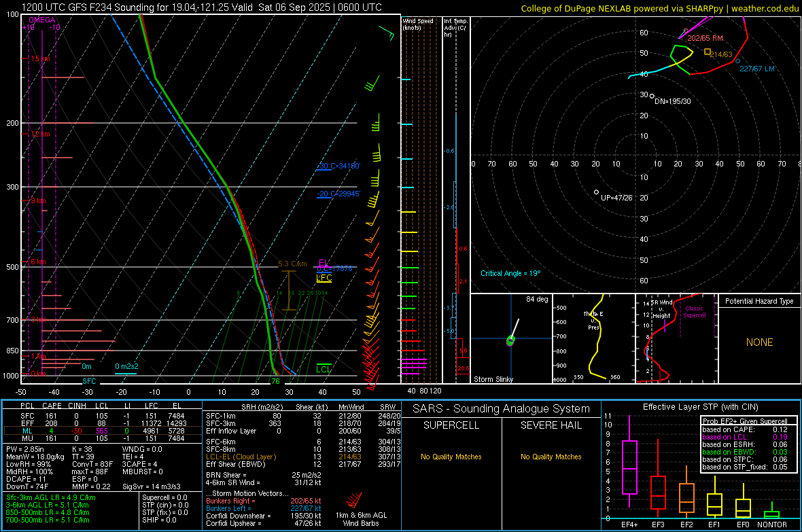
Task: Click the 'Wind Speed (knots)' panel header
Action: (418, 24)
